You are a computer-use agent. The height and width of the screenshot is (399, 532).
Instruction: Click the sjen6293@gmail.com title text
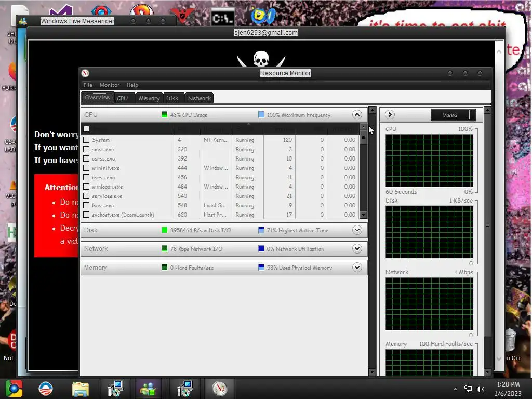265,33
